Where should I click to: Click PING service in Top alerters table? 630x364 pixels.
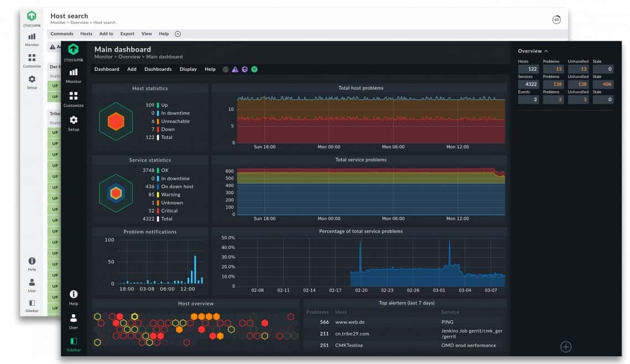(x=447, y=322)
